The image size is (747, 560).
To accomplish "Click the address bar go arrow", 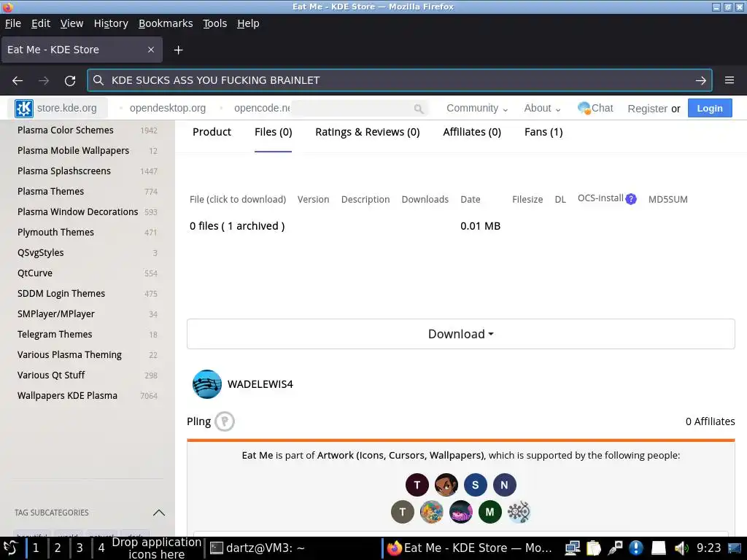I will click(x=701, y=80).
